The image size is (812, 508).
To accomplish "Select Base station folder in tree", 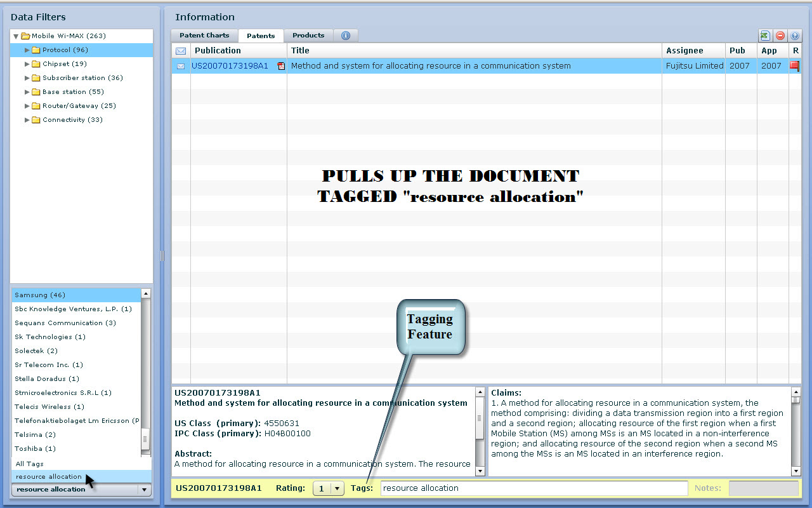I will coord(73,92).
